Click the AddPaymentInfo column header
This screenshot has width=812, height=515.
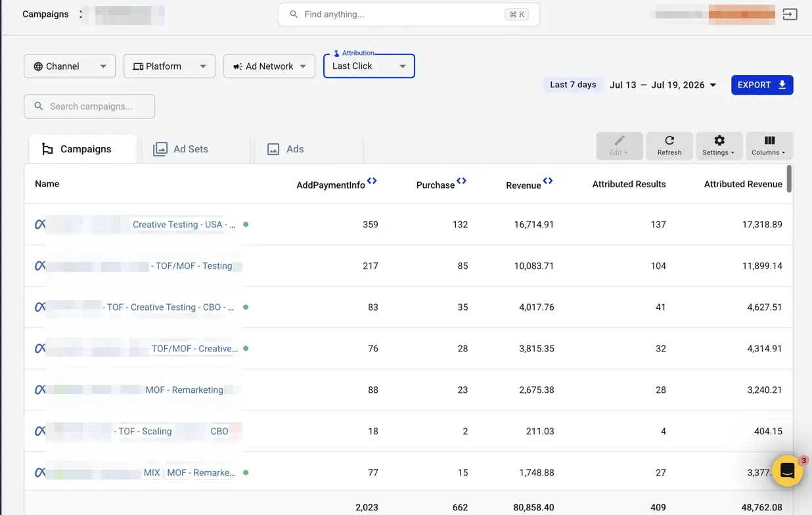click(330, 185)
